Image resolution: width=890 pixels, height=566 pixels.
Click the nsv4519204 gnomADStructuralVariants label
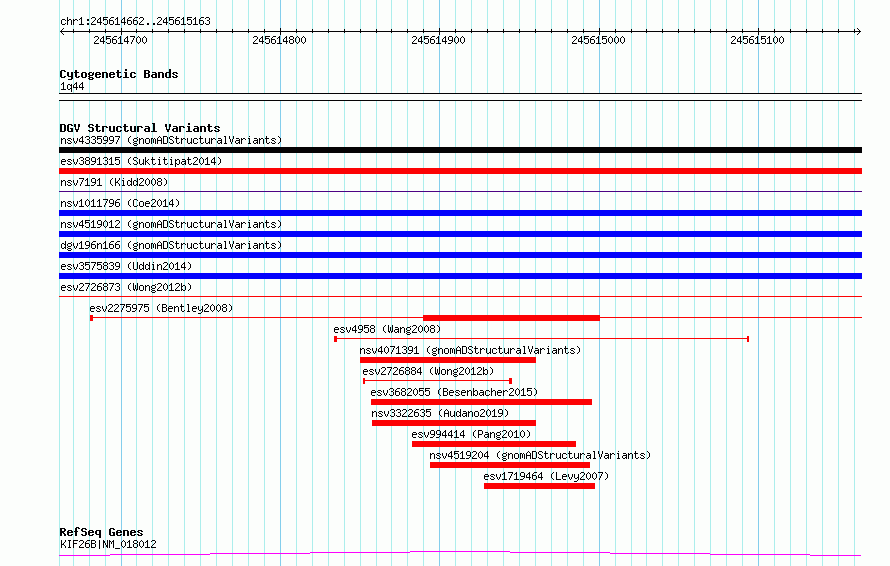coord(540,455)
